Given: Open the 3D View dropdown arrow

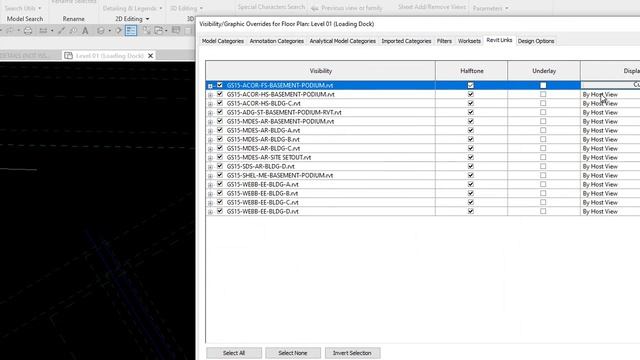Looking at the screenshot, I should coord(109,31).
